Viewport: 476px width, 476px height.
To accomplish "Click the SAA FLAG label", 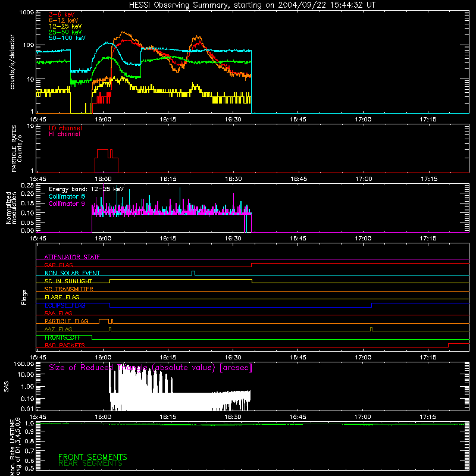I will click(58, 313).
